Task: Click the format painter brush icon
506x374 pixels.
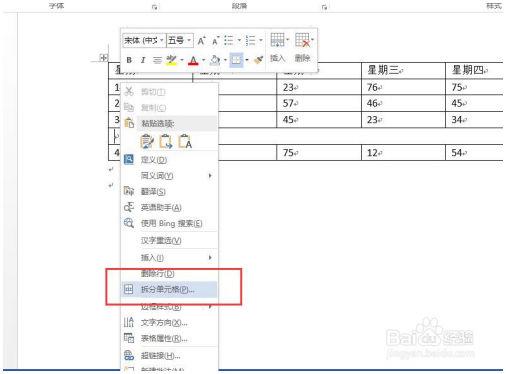Action: tap(258, 60)
